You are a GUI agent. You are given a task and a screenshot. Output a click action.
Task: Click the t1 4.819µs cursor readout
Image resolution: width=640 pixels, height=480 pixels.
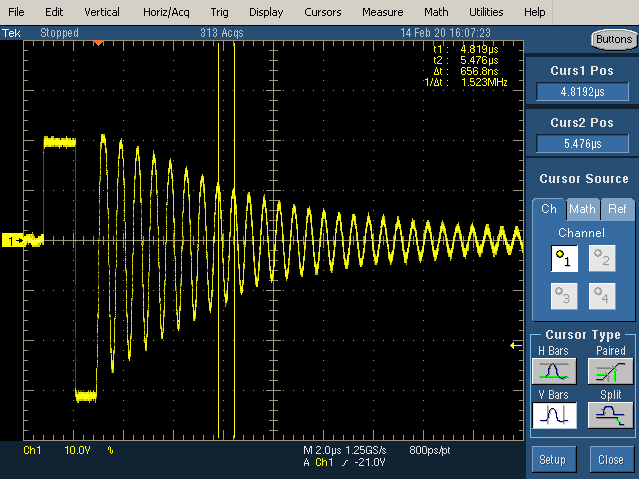point(466,49)
